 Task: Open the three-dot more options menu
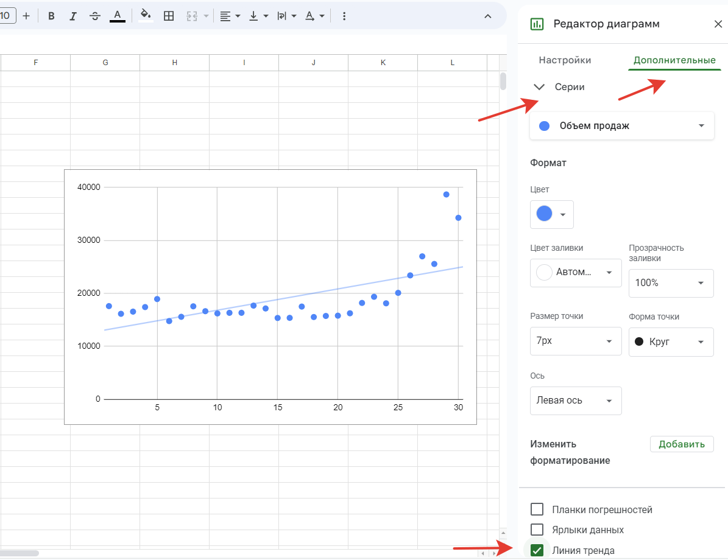344,16
